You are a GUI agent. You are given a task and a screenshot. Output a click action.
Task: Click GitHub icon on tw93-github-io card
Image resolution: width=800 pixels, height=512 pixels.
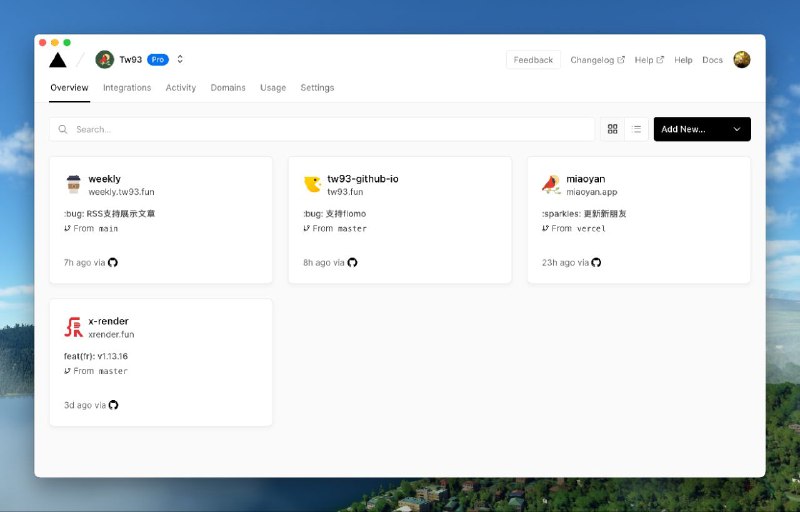(352, 263)
